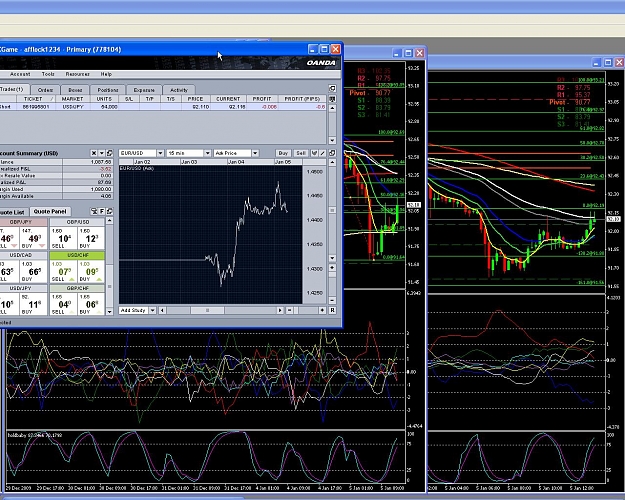Click quote panel scroll up arrow

click(x=110, y=220)
